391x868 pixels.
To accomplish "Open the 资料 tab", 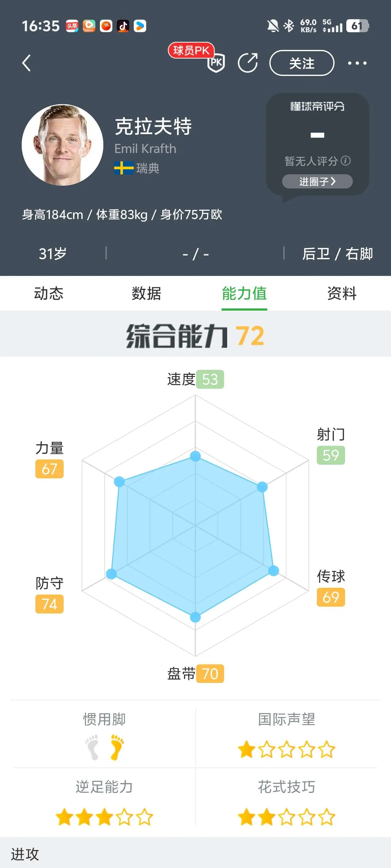I will click(x=342, y=293).
